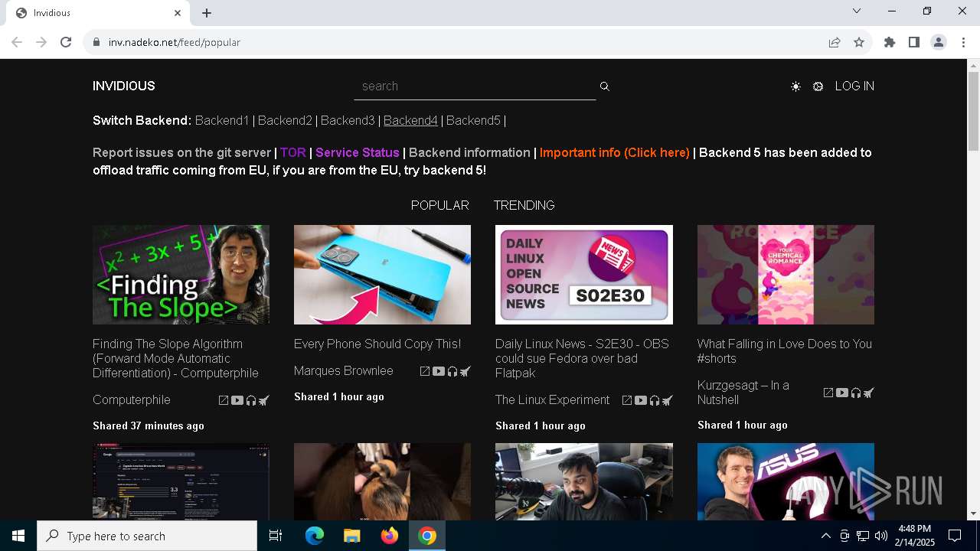Click YouTube icon for Marques Brownlee video
The height and width of the screenshot is (551, 980).
[x=439, y=371]
